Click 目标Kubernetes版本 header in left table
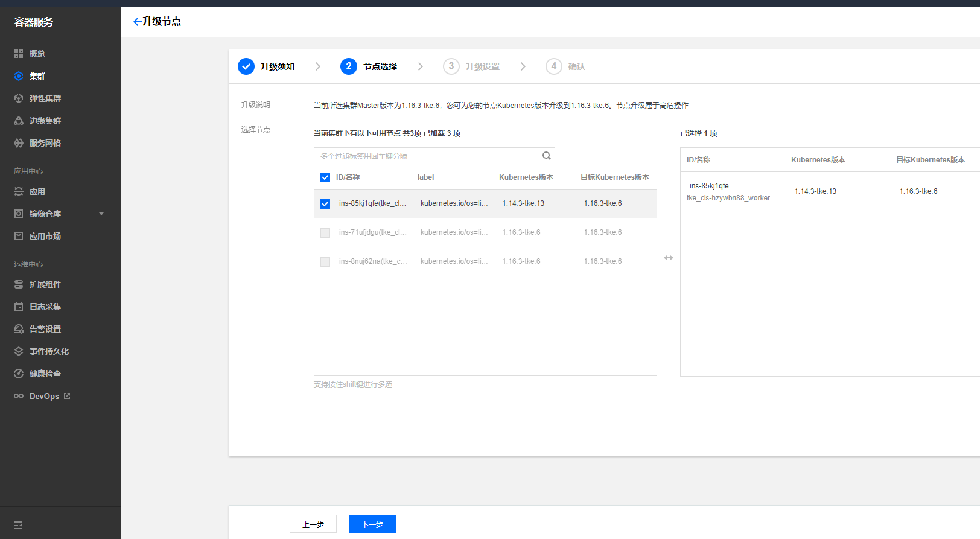The image size is (980, 539). coord(615,177)
